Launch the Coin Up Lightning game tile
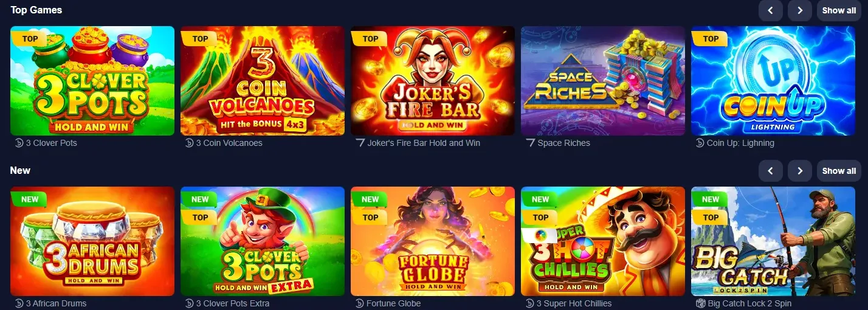Screen dimensions: 868x310 pos(773,81)
